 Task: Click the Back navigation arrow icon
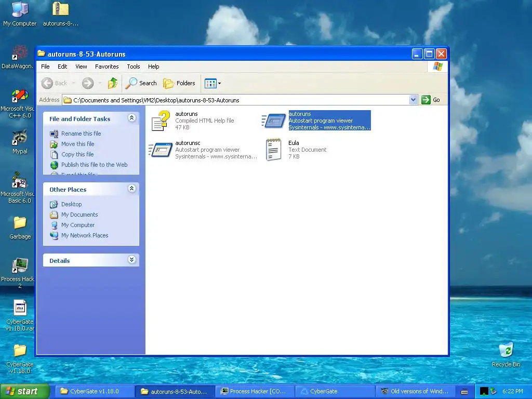click(x=47, y=83)
